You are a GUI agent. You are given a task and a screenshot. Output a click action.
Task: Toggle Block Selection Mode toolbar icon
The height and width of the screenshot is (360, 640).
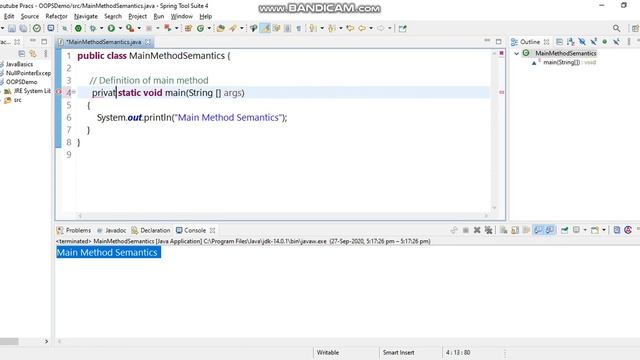[287, 28]
